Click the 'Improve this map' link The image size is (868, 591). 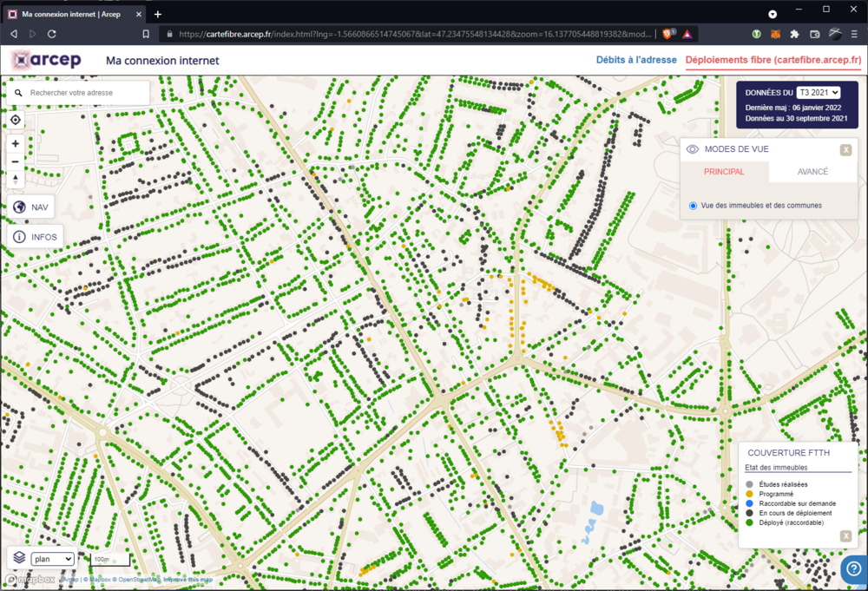(x=187, y=580)
